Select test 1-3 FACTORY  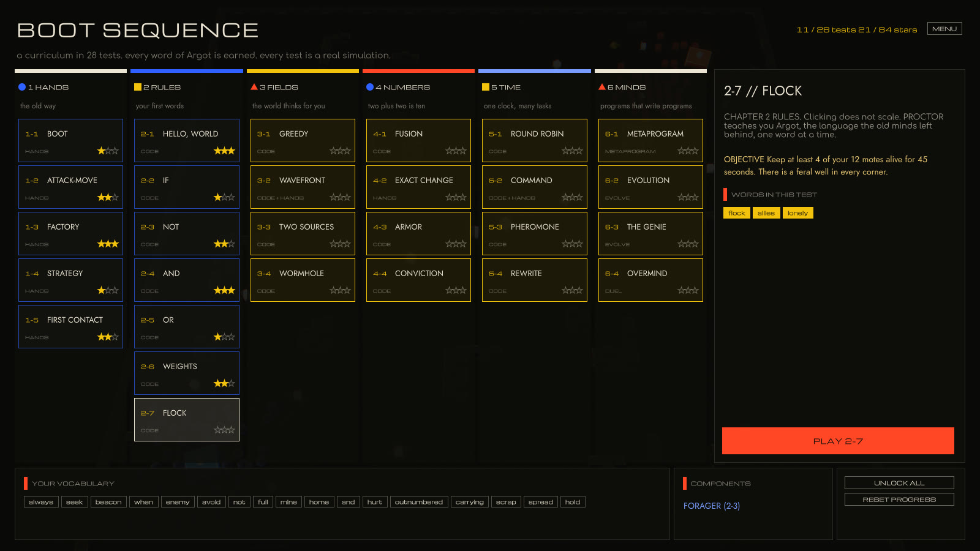70,233
